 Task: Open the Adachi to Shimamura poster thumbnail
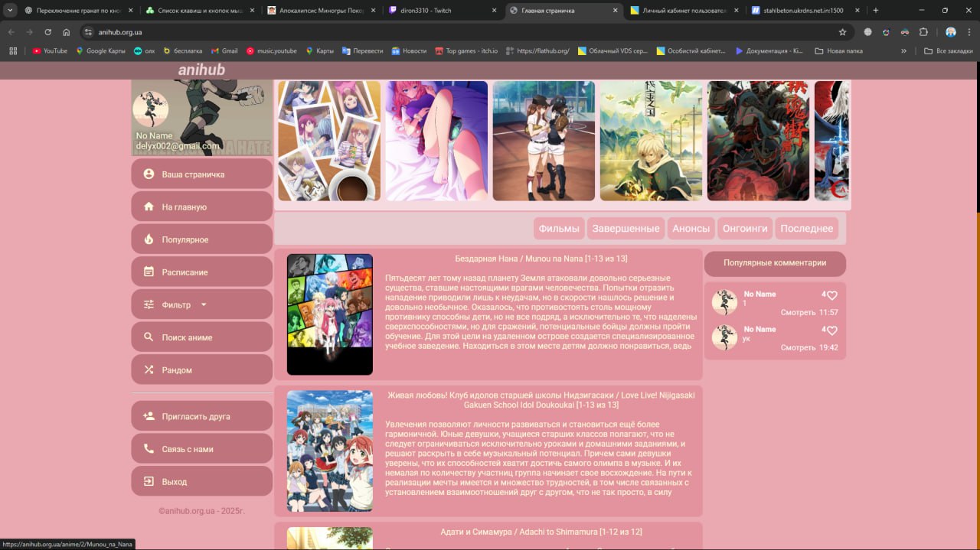(x=329, y=539)
